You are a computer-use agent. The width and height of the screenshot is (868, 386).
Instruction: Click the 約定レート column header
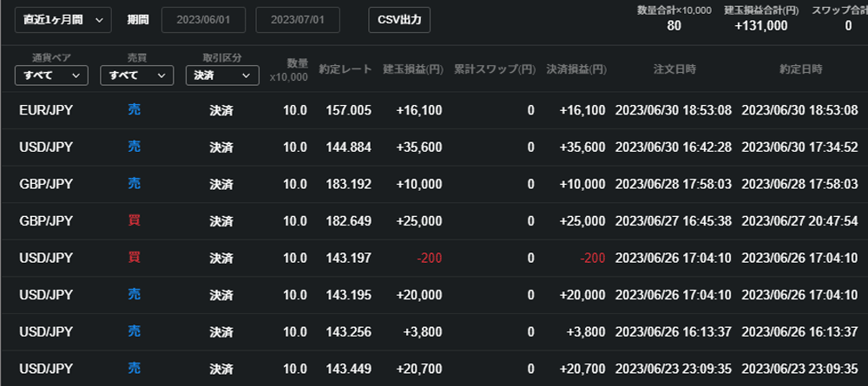pyautogui.click(x=345, y=69)
